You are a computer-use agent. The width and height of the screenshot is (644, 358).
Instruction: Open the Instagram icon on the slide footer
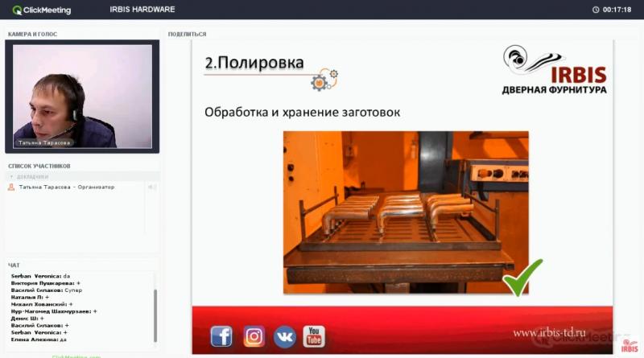point(254,336)
